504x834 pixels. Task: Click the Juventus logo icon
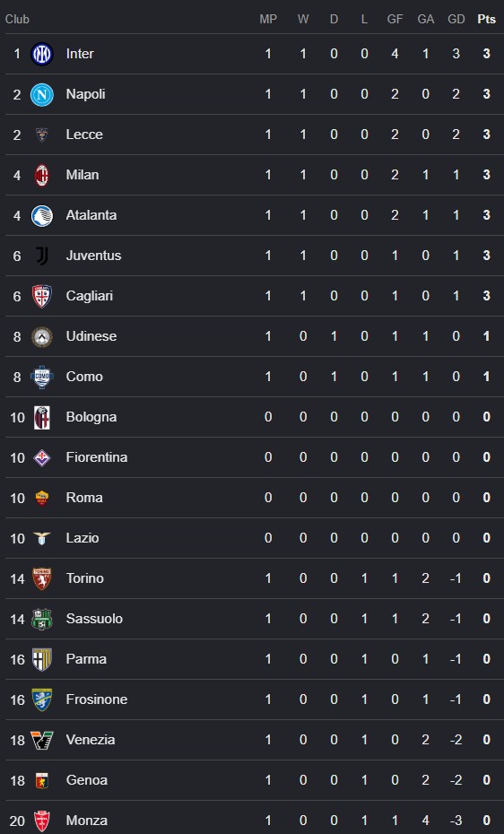coord(41,256)
